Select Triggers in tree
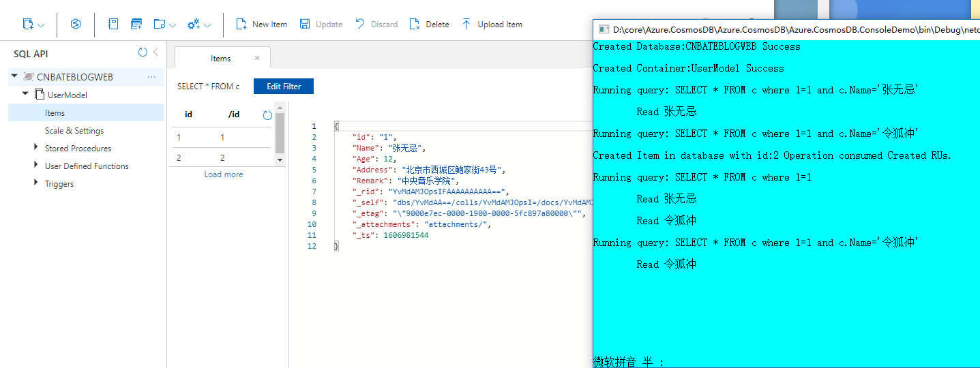 coord(59,183)
